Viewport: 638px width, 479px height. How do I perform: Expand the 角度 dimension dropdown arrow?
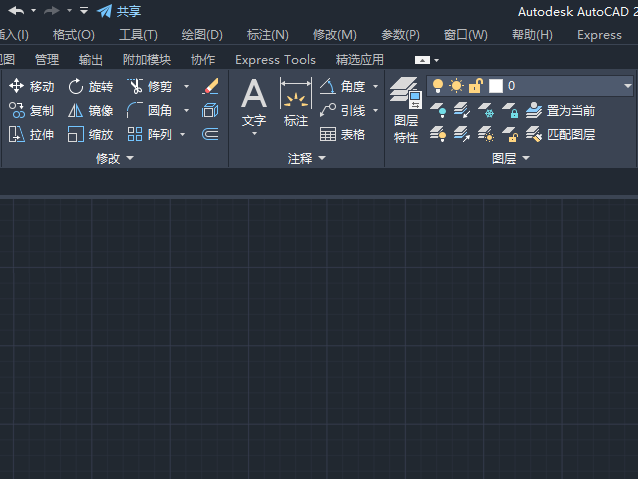point(376,86)
